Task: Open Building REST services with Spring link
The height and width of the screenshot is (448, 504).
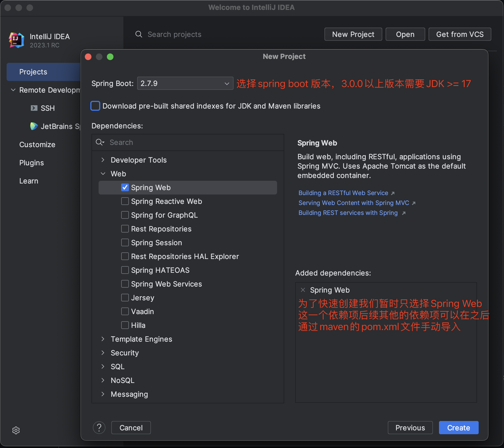Action: 348,213
